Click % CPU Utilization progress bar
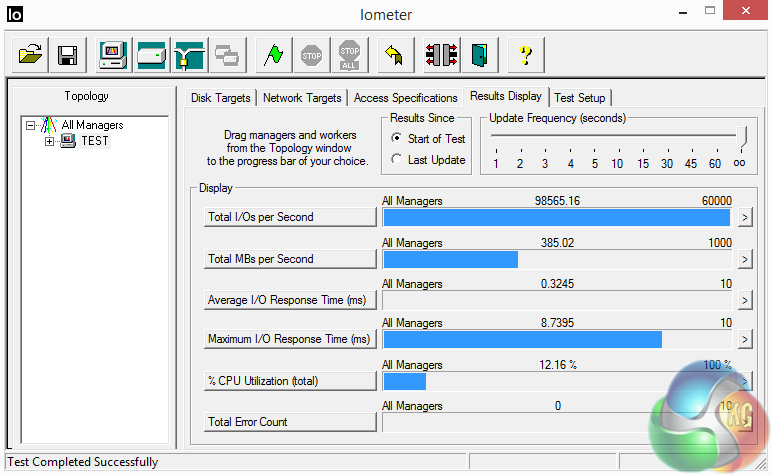 [557, 381]
